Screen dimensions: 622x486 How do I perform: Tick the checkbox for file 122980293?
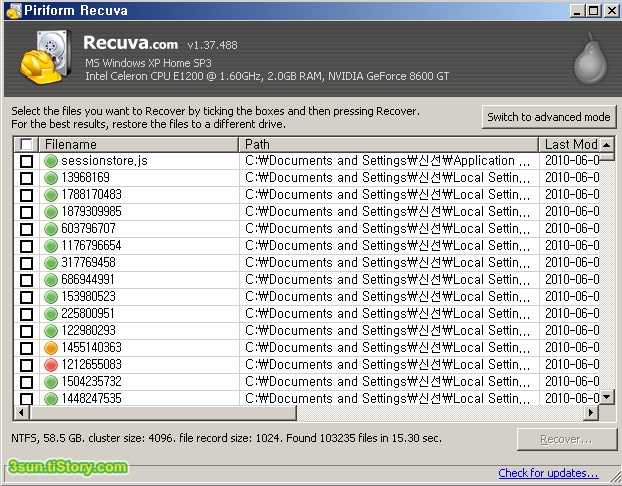point(27,331)
